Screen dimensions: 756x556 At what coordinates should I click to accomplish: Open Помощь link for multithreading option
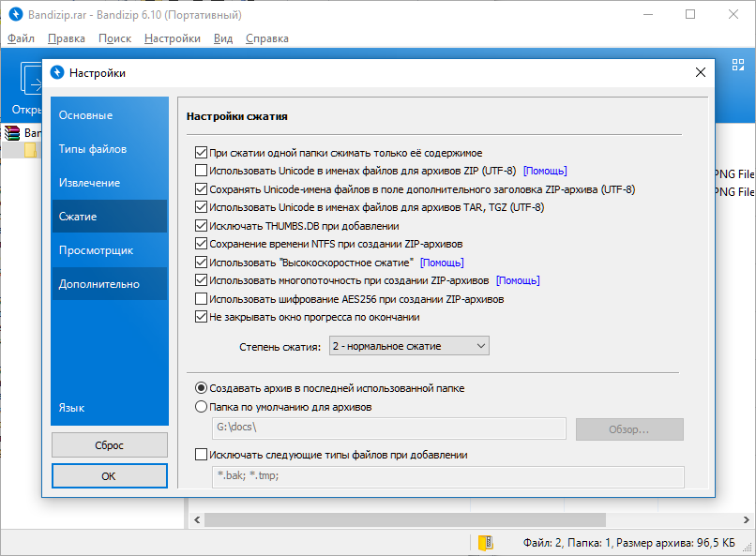[519, 280]
